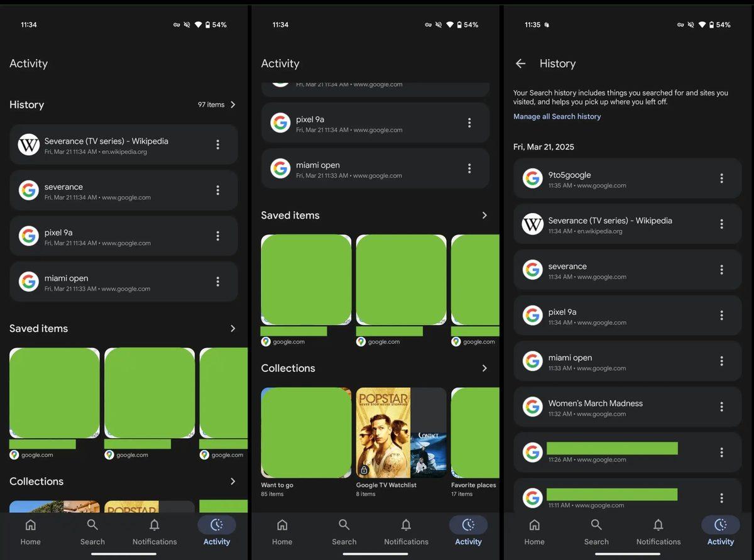The height and width of the screenshot is (560, 754).
Task: Click the Manage all Search history link
Action: [557, 116]
